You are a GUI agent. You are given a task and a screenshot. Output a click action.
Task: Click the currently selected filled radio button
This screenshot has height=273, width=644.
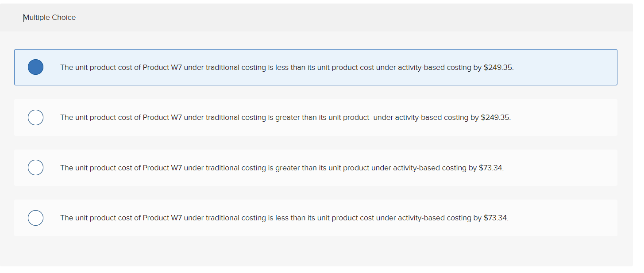pos(35,67)
